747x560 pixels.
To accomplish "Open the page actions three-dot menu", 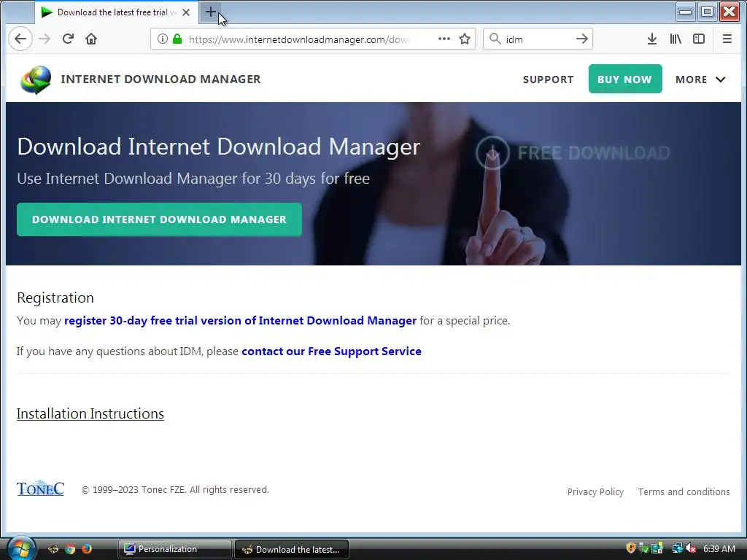I will [444, 39].
